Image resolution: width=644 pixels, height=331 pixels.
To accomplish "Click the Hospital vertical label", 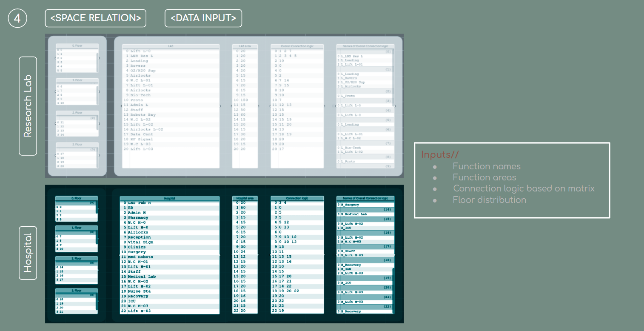I will (28, 253).
